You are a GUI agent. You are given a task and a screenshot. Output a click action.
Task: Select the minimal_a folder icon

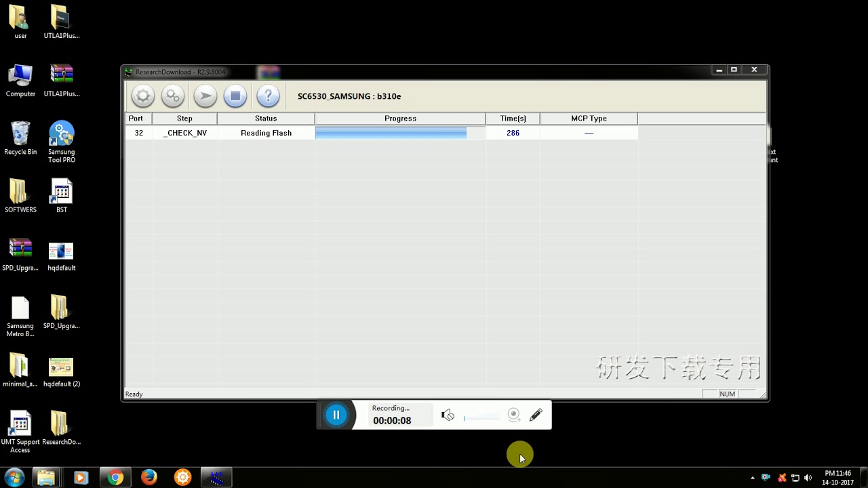[x=20, y=370]
